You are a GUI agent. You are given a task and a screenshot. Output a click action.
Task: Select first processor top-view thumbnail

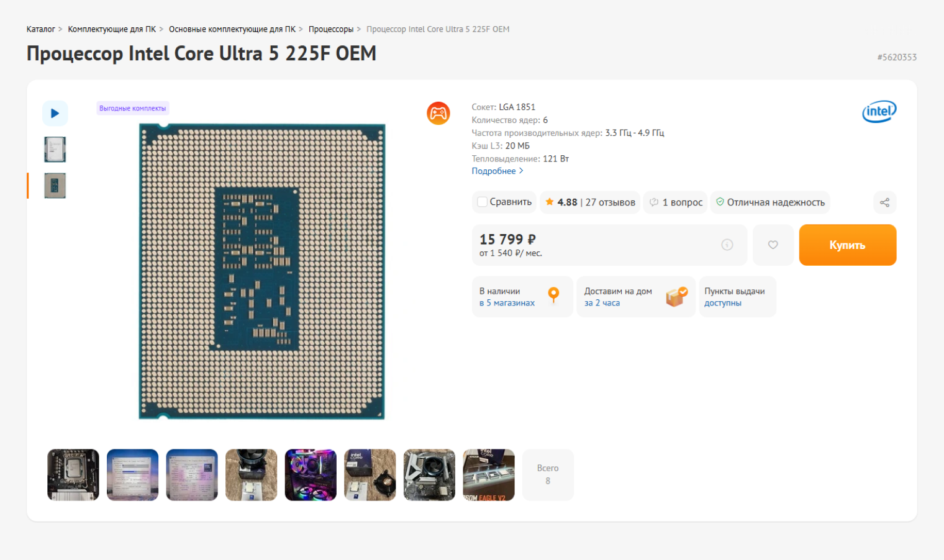pyautogui.click(x=55, y=150)
